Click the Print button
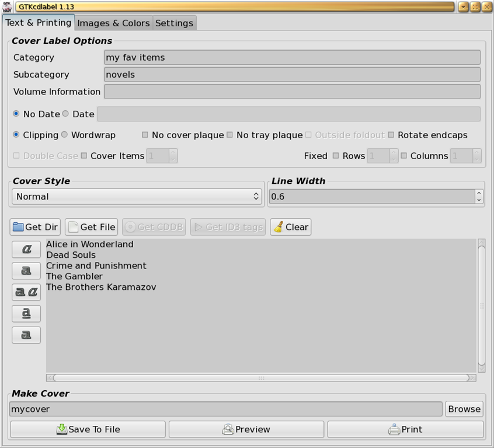The width and height of the screenshot is (494, 448). pyautogui.click(x=405, y=429)
